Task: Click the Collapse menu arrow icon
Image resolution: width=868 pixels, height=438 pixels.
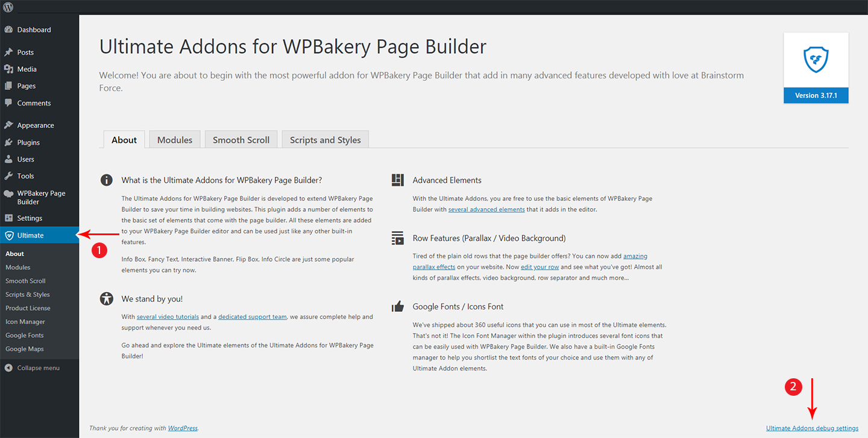Action: coord(8,368)
